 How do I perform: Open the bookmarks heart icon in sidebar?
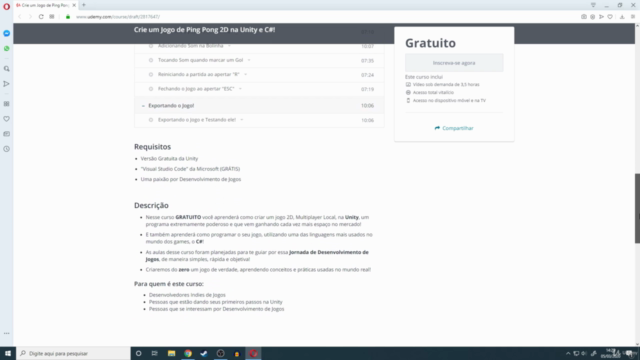click(7, 119)
